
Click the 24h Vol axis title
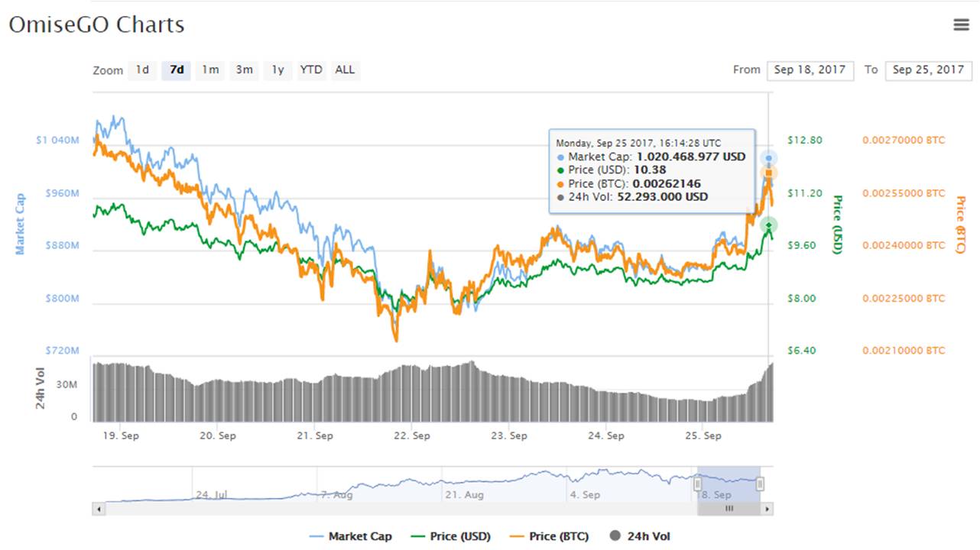(x=41, y=388)
